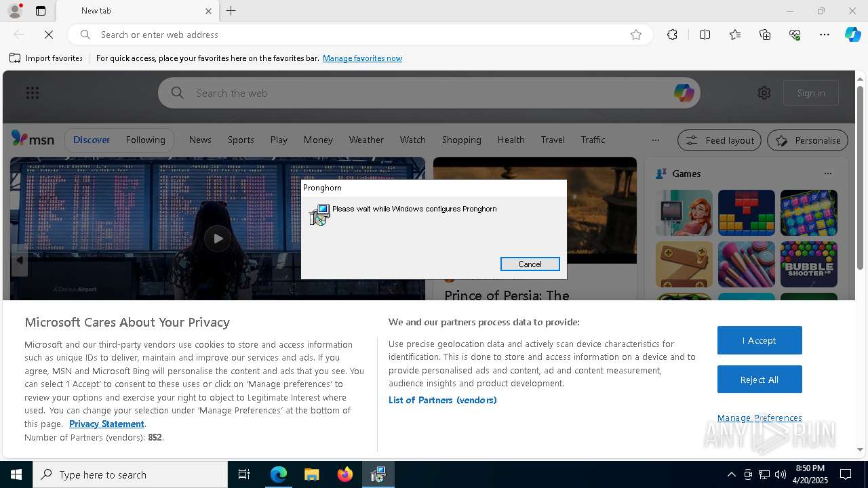Open Browser essentials heart icon
The height and width of the screenshot is (488, 868).
(795, 35)
